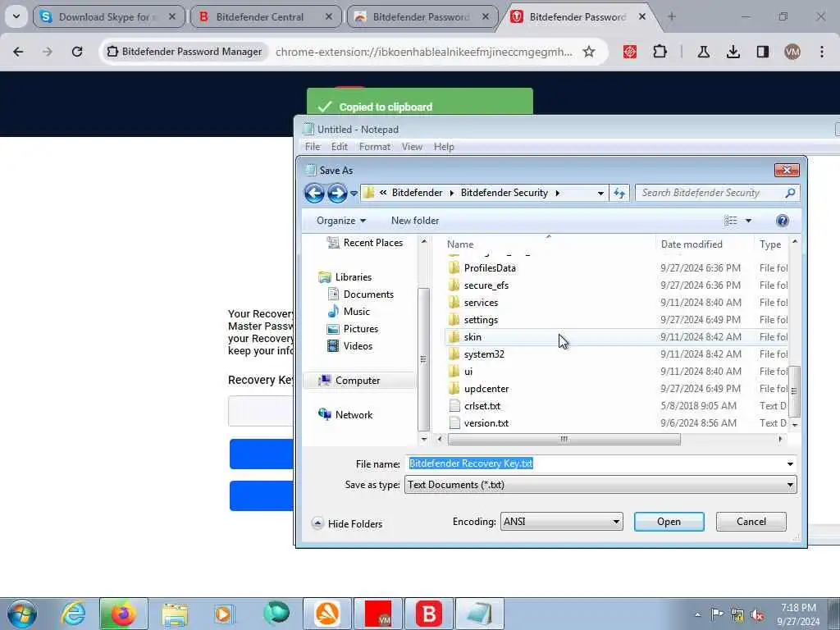Select the crlset.txt file

(482, 406)
